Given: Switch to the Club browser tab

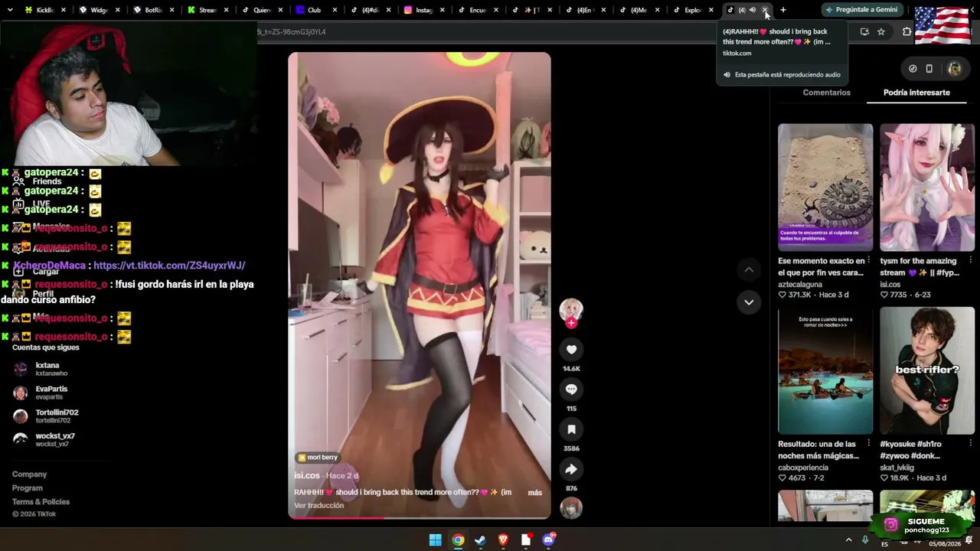Looking at the screenshot, I should pos(314,10).
